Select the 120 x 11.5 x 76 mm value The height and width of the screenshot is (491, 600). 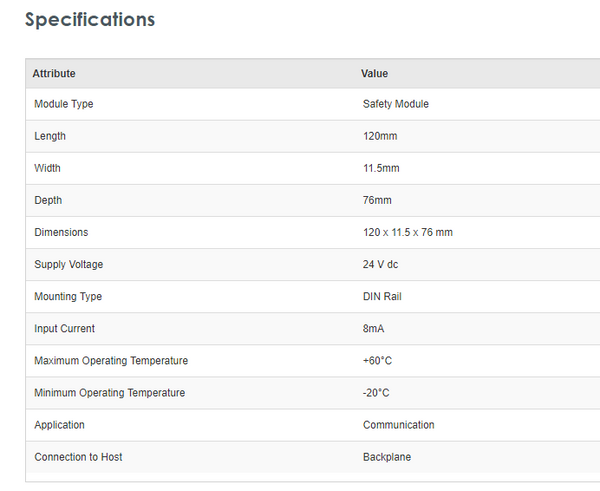click(x=408, y=232)
